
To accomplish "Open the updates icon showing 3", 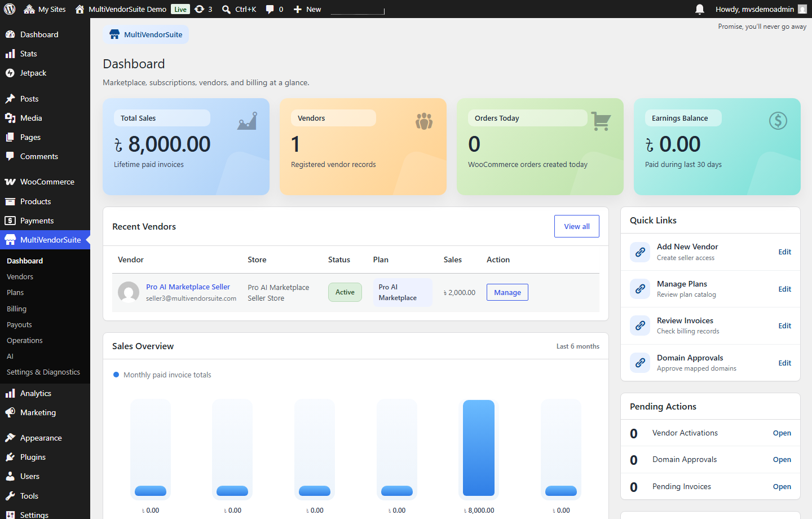I will tap(203, 9).
